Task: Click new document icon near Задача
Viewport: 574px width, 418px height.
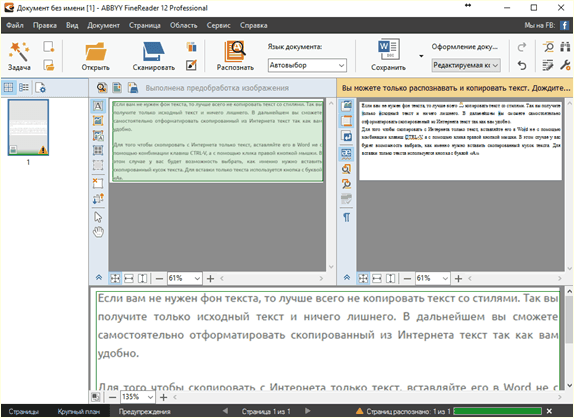Action: click(x=49, y=47)
